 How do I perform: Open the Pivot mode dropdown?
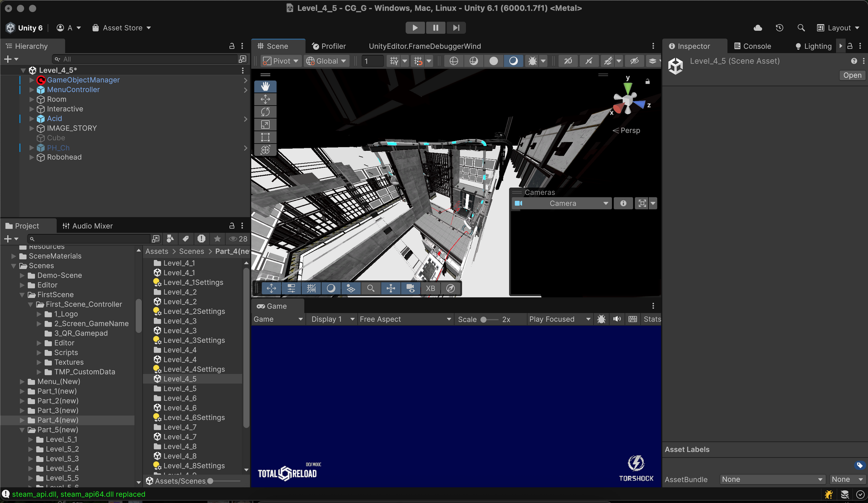coord(281,61)
